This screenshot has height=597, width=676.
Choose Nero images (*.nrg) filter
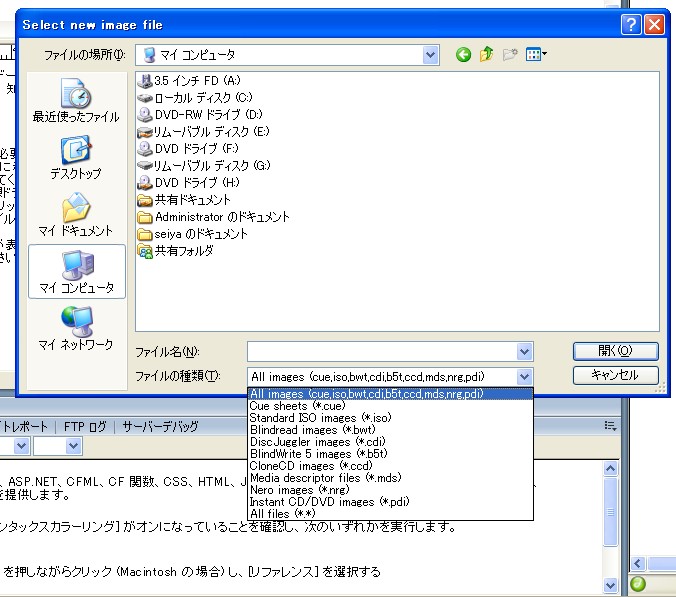click(x=298, y=489)
